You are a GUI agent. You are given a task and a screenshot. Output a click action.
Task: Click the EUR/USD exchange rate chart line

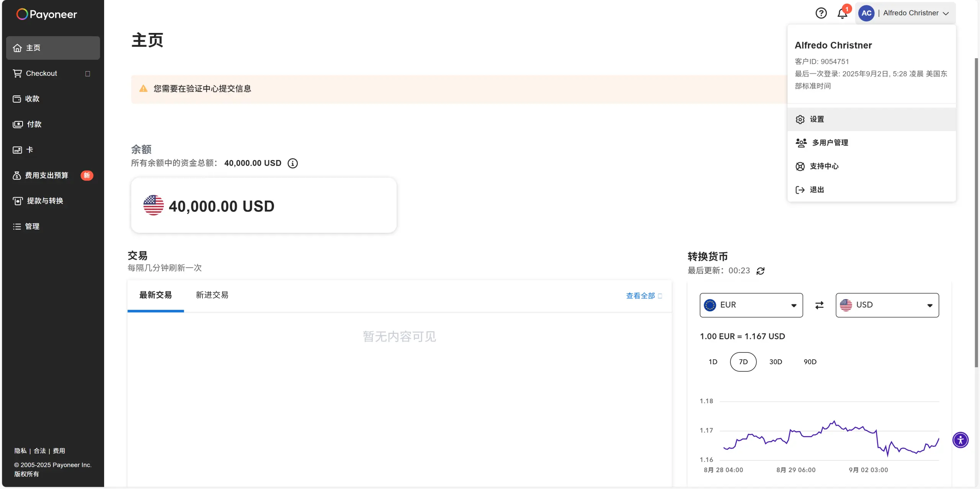(x=831, y=438)
